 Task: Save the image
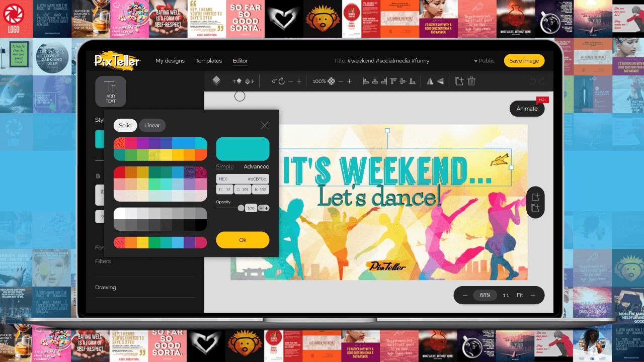click(x=524, y=61)
